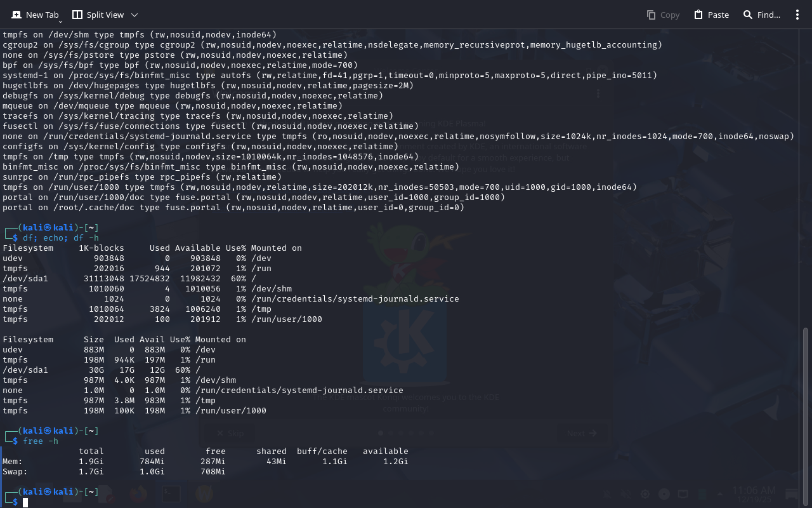Open the three-dot kebab menu

(x=797, y=15)
